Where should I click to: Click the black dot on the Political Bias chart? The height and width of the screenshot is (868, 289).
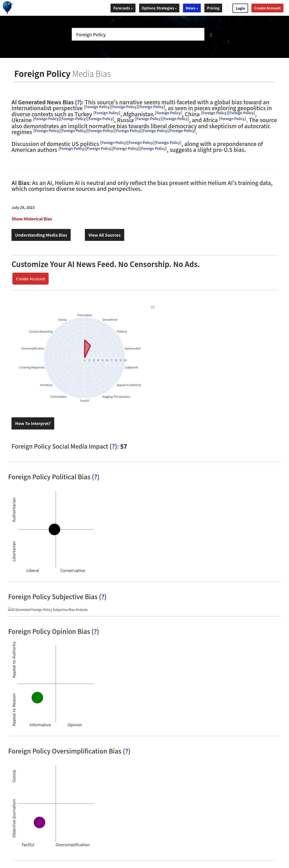click(x=54, y=529)
